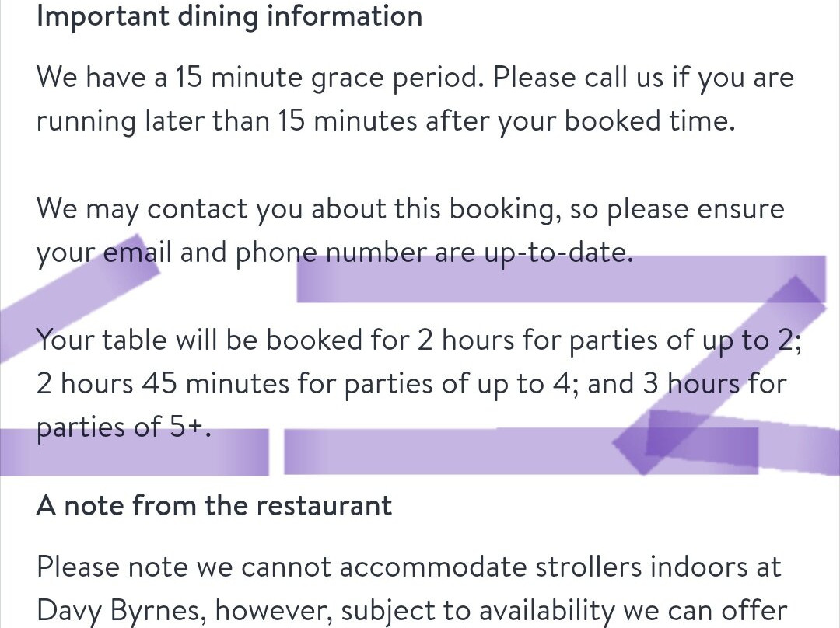
Task: Click the "A note from the restaurant" heading
Action: (x=214, y=506)
